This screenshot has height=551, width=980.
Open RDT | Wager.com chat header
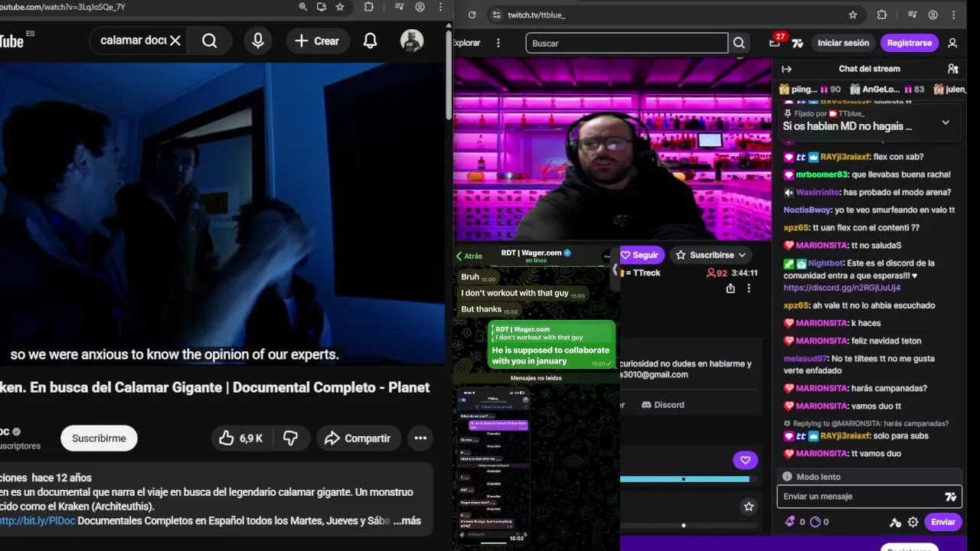click(x=536, y=256)
